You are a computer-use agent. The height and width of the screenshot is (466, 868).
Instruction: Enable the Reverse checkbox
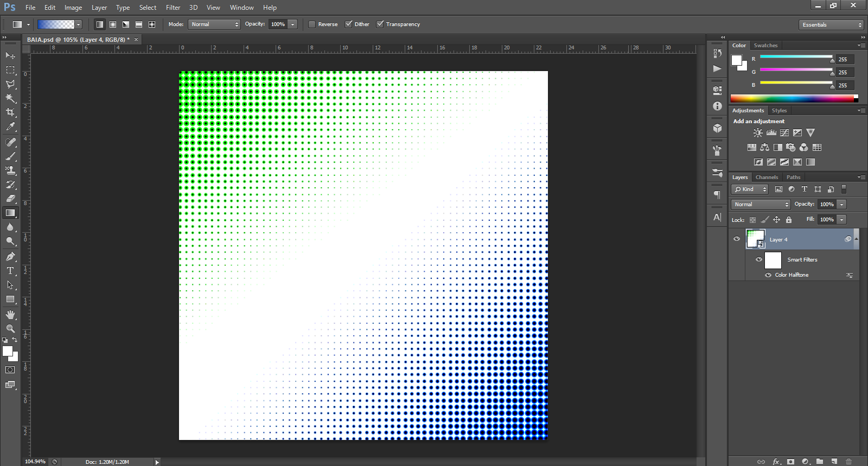[312, 24]
